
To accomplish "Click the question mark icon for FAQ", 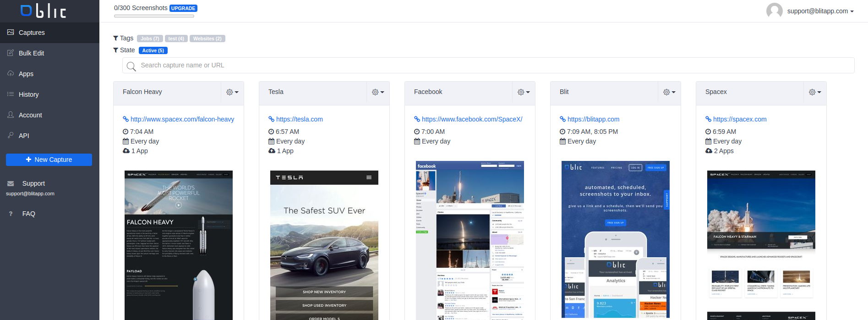I will coord(11,214).
